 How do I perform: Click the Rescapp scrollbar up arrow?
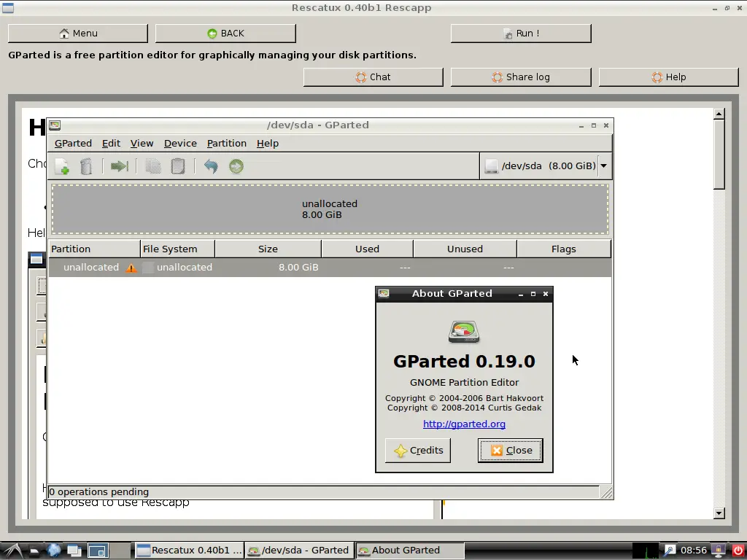tap(719, 113)
